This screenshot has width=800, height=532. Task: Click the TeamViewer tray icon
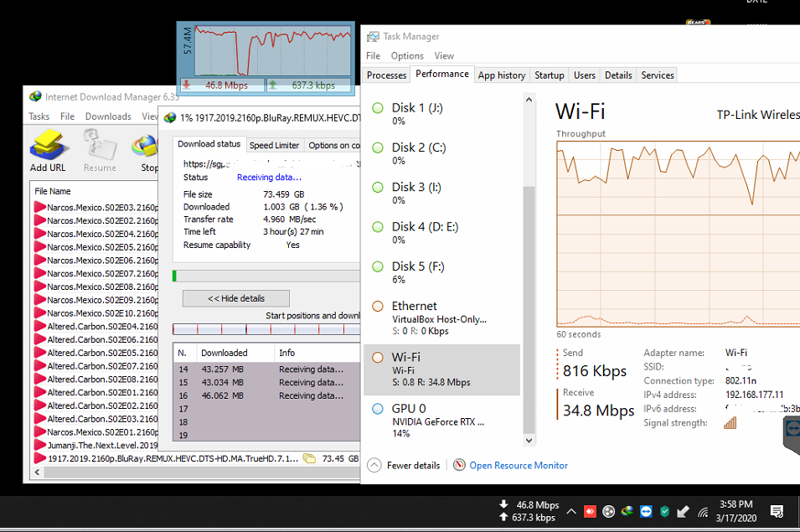click(x=646, y=511)
